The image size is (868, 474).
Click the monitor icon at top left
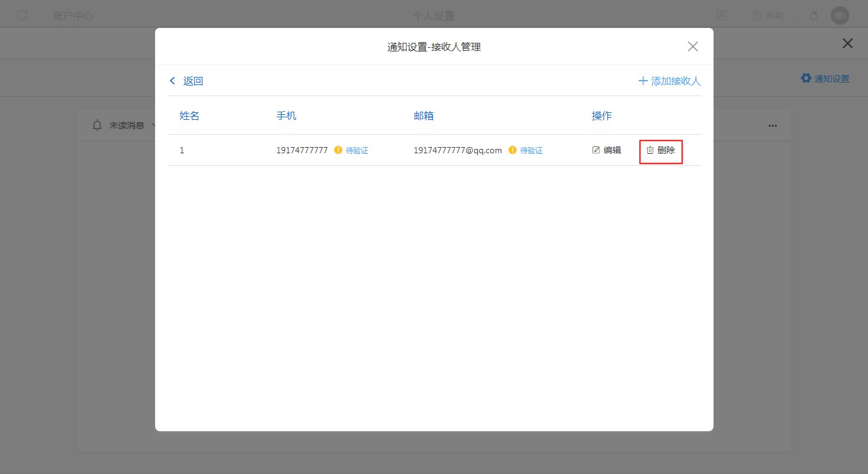(22, 16)
